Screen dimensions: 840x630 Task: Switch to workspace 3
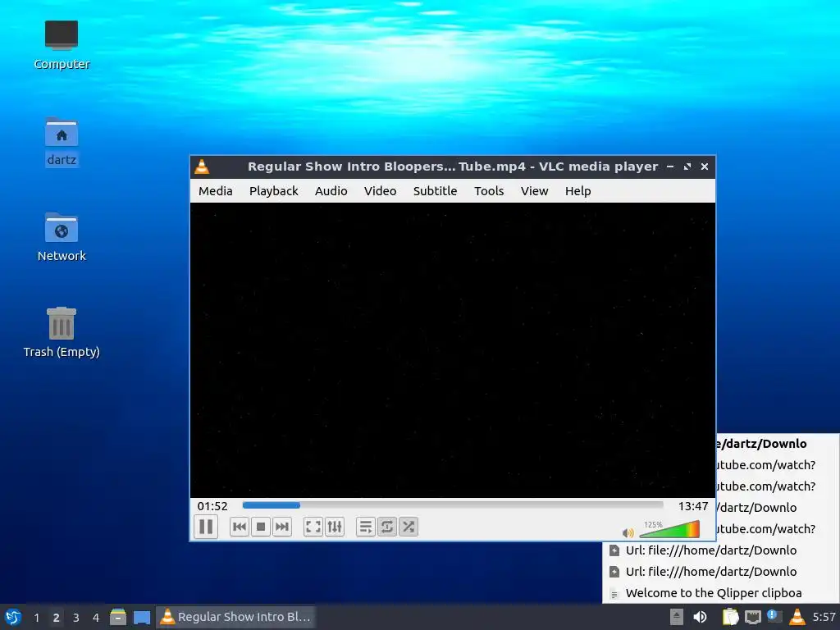click(x=76, y=617)
